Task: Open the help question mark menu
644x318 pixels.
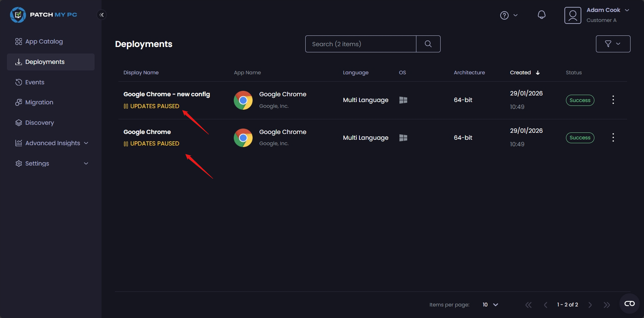Action: click(508, 15)
